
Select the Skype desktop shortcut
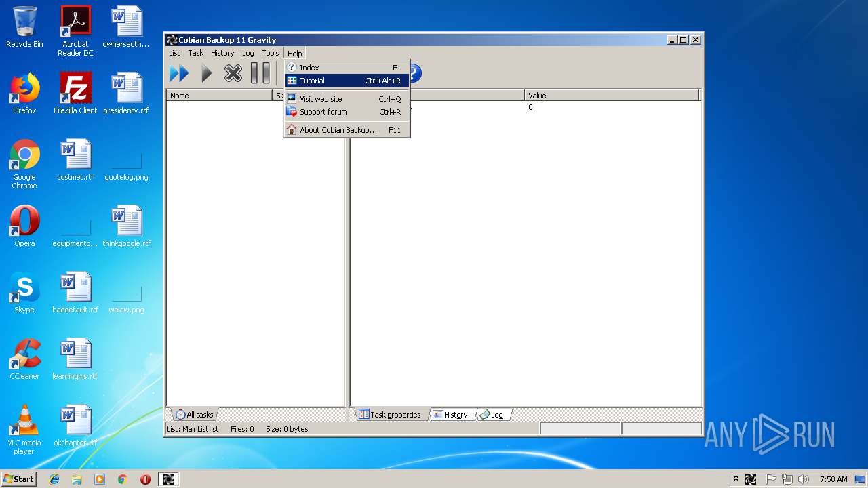tap(24, 293)
